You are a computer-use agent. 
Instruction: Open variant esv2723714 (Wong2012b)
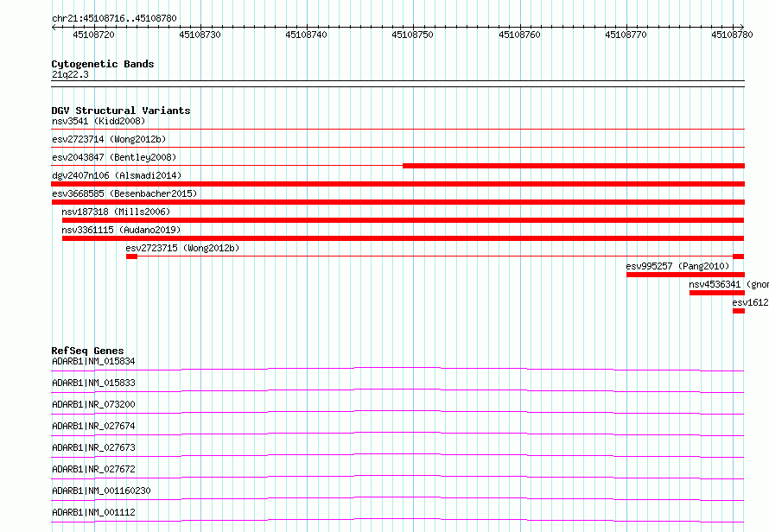pos(109,139)
